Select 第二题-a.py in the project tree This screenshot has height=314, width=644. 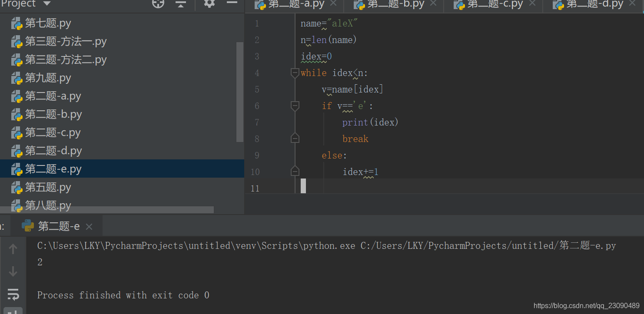coord(53,96)
